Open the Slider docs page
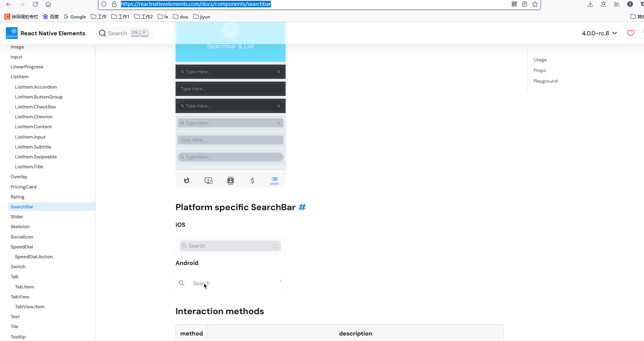The image size is (644, 341). click(x=17, y=216)
